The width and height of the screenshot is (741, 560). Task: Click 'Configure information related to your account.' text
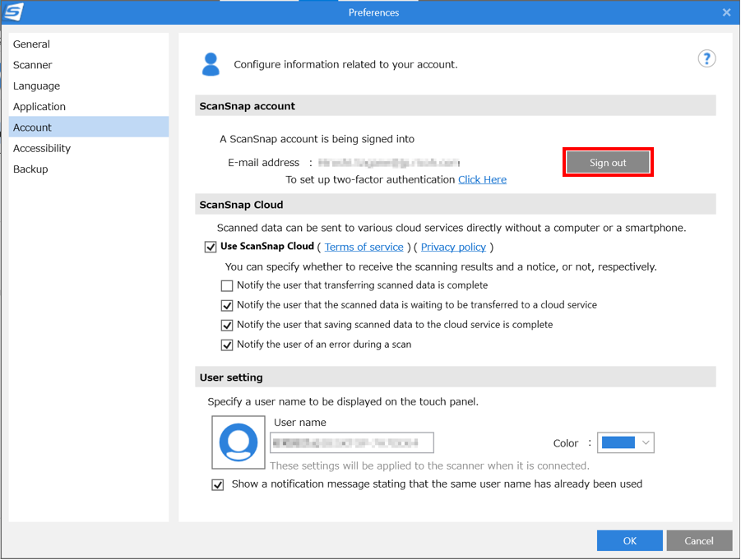[346, 64]
